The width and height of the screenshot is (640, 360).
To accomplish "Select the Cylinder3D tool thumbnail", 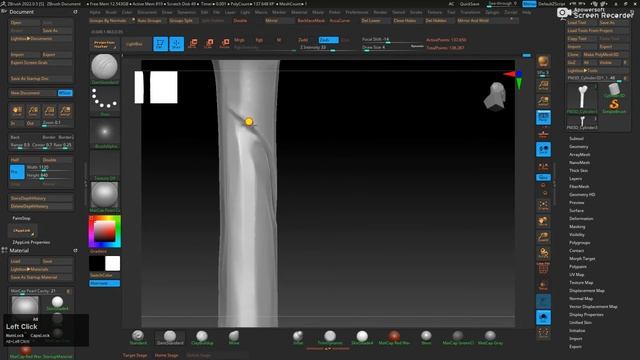I will coord(614,90).
